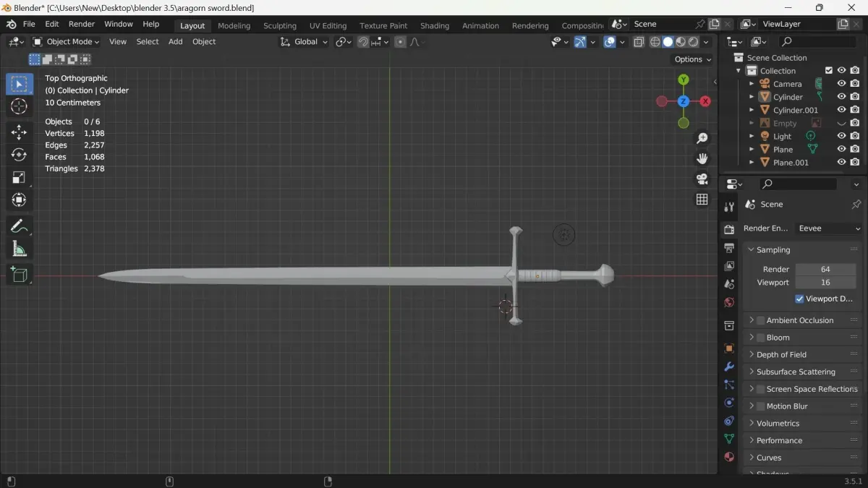This screenshot has height=488, width=868.
Task: Select the Transform tool
Action: [x=20, y=200]
